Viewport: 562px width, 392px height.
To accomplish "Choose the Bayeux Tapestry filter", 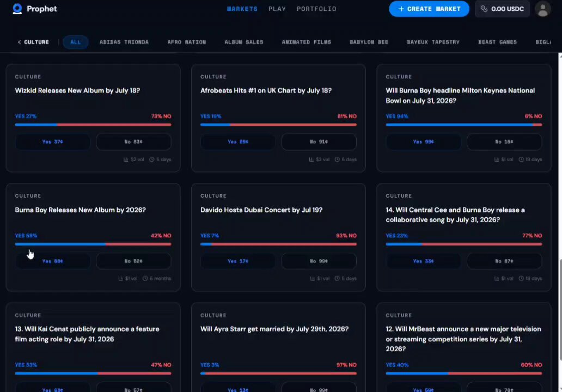I will click(x=433, y=42).
